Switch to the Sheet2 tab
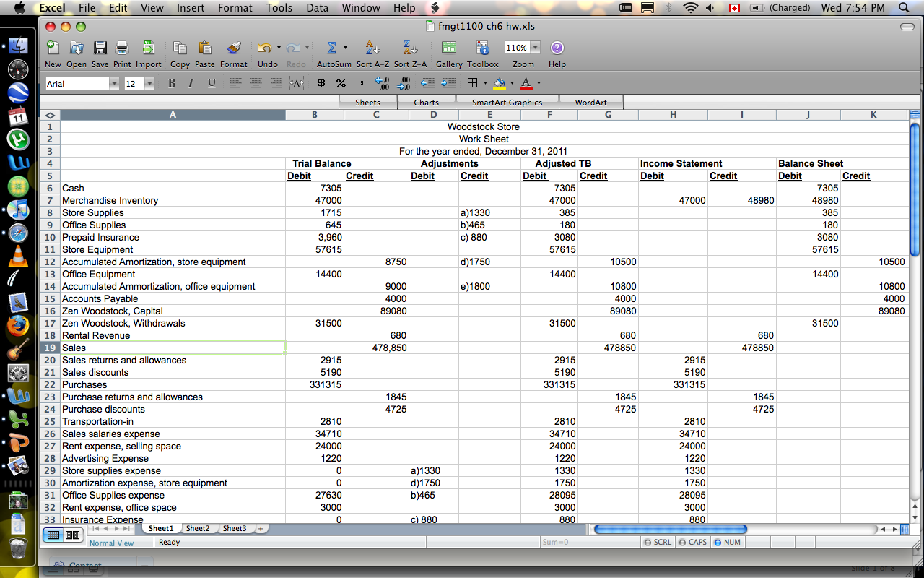The height and width of the screenshot is (578, 924). coord(198,528)
